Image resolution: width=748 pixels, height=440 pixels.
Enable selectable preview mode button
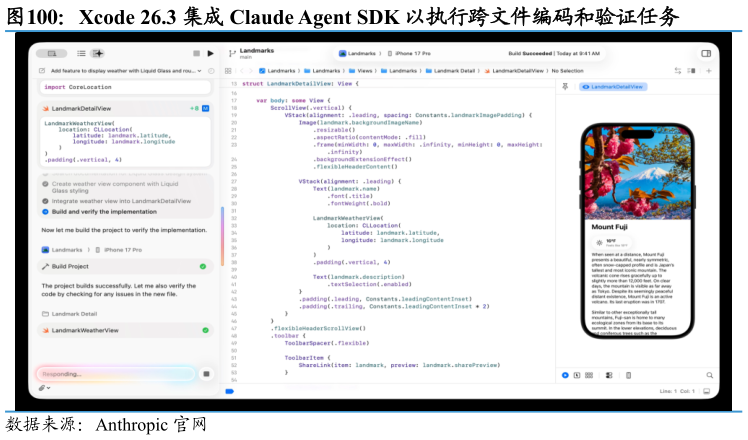pyautogui.click(x=577, y=375)
